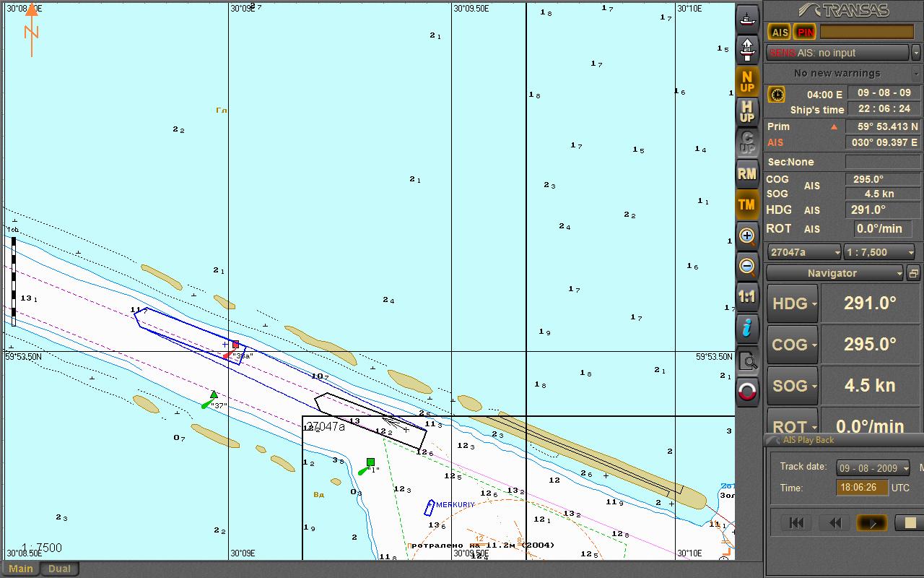Click the own-ship centering icon
924x578 pixels.
click(x=747, y=19)
